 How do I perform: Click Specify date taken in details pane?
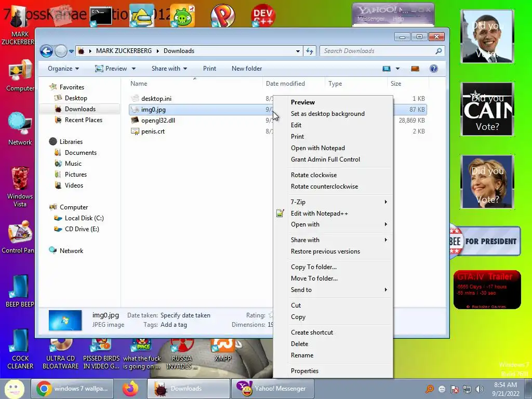click(x=185, y=315)
